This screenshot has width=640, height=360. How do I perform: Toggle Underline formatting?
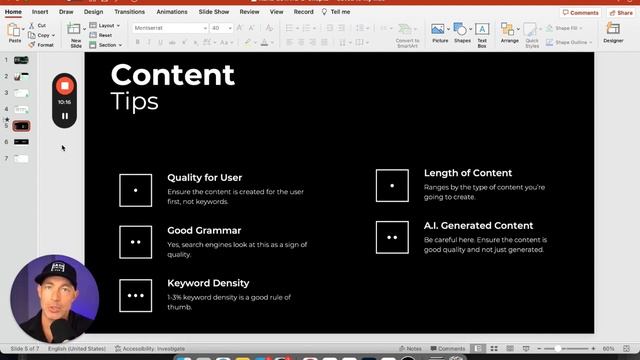[160, 42]
